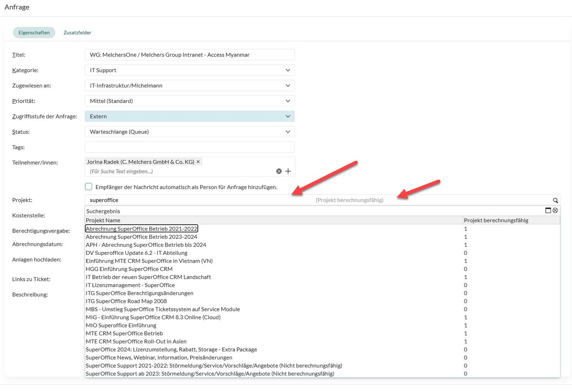The image size is (572, 392).
Task: Select MTE CRM SuperOffice Betrieb
Action: coord(322,333)
